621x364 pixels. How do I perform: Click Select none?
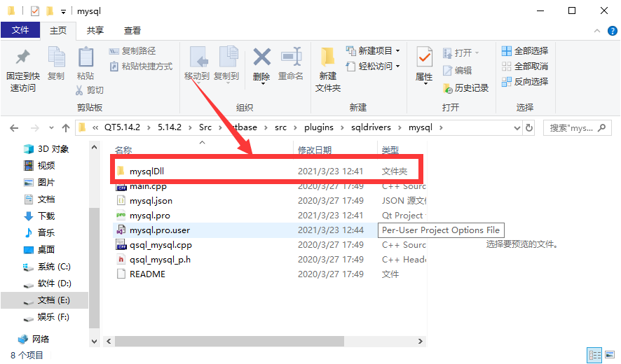coord(525,66)
